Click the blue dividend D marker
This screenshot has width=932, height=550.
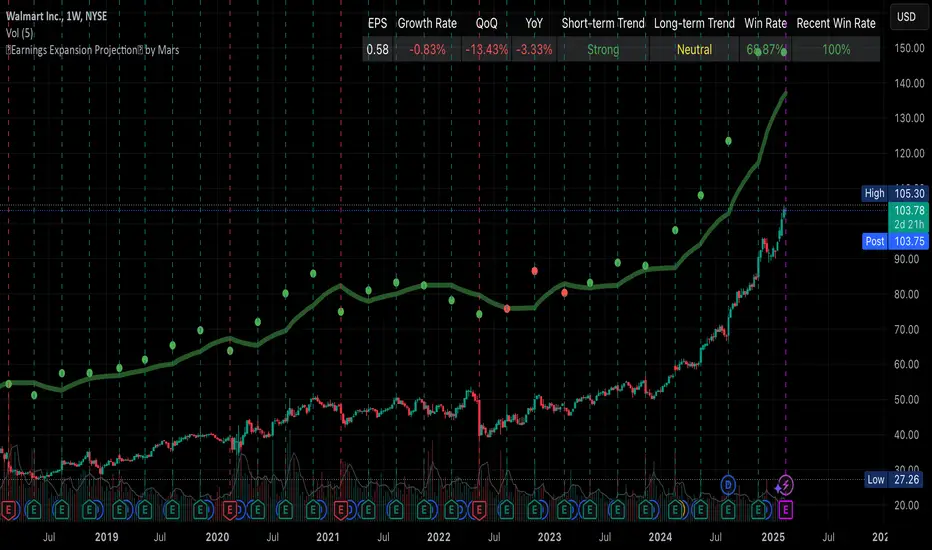[728, 485]
